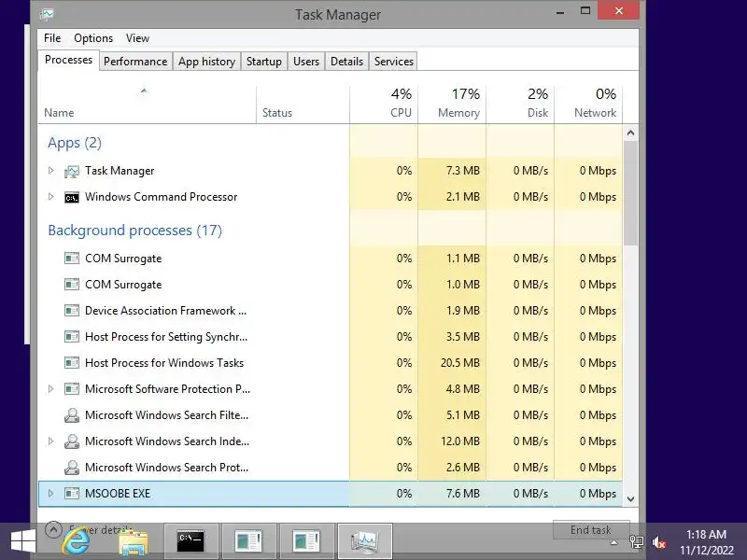Switch to the Startup tab

264,62
